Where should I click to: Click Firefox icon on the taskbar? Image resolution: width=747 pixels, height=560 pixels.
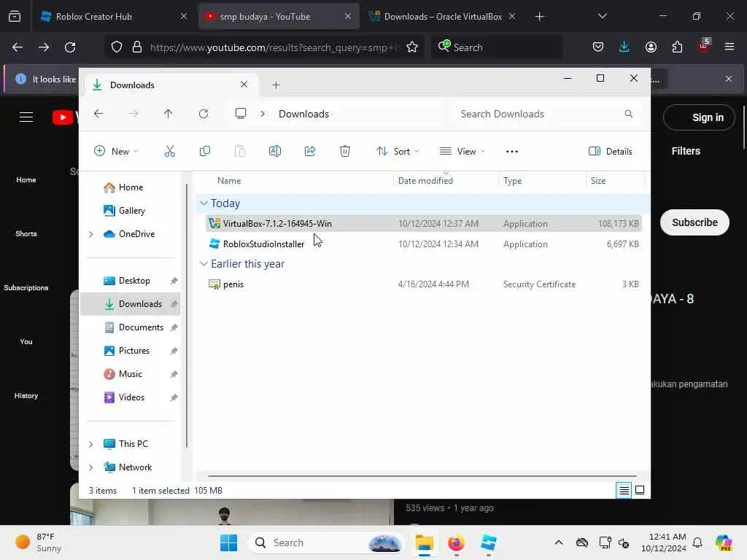457,542
